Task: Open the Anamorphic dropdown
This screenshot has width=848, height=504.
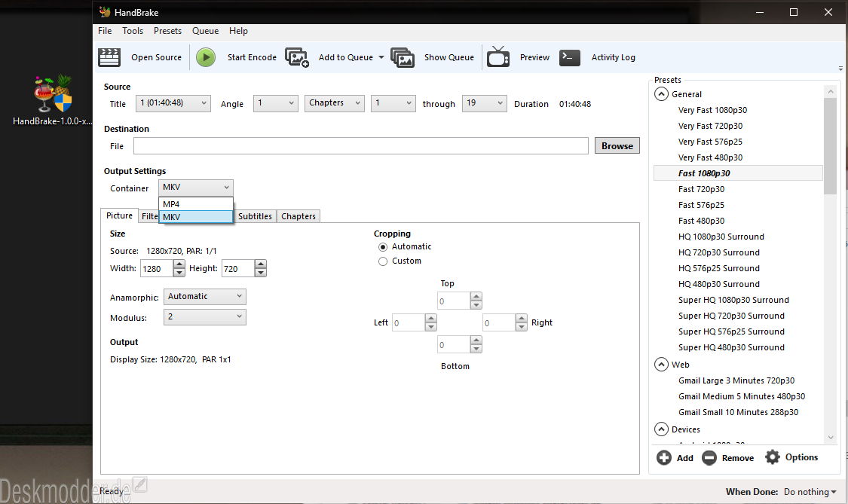Action: (204, 297)
